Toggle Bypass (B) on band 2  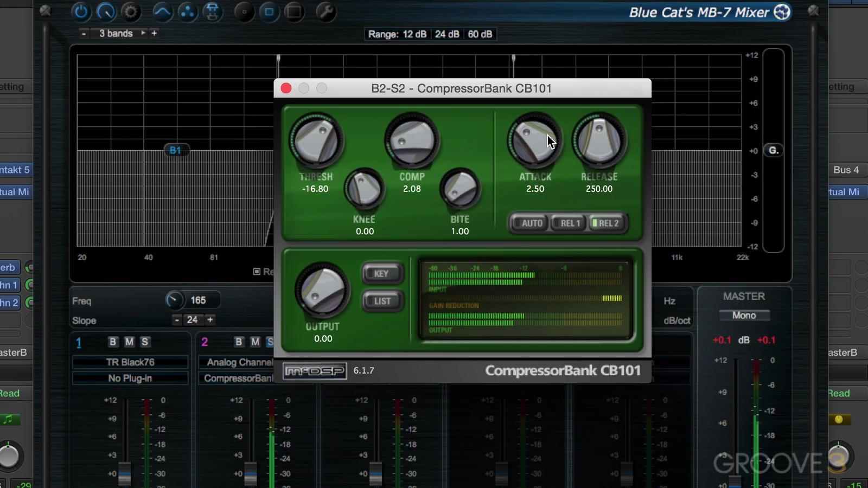239,342
